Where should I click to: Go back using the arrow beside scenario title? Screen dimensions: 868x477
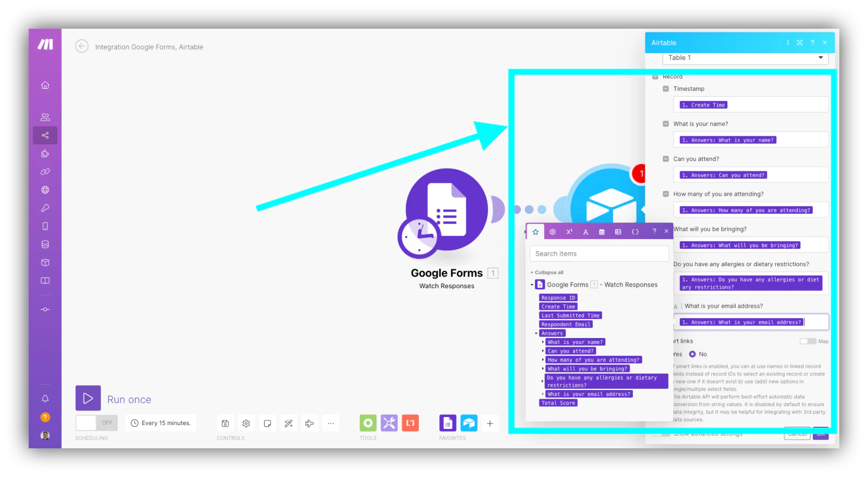point(82,46)
